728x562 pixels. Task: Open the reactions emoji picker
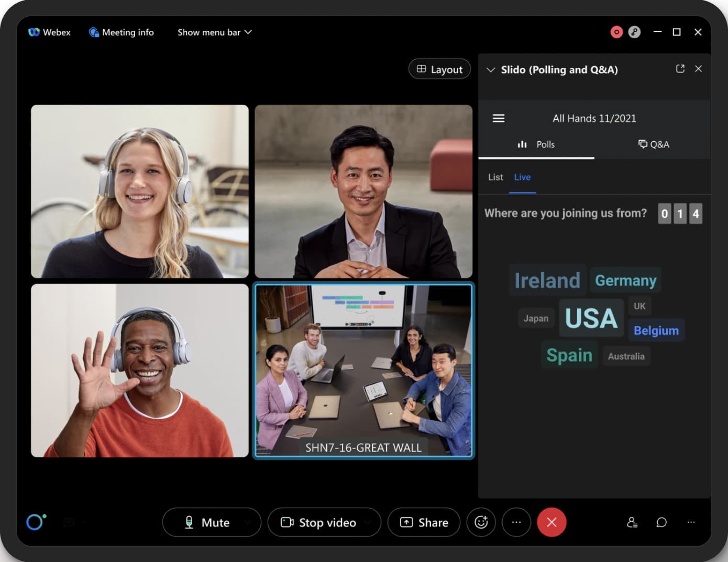tap(481, 522)
